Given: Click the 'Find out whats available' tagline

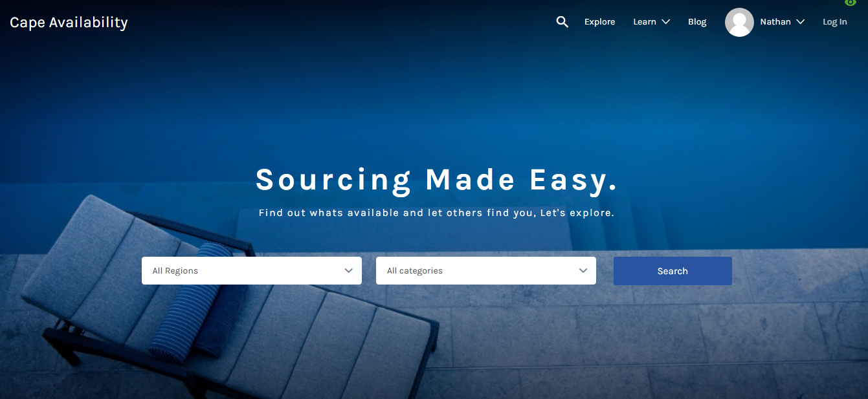Looking at the screenshot, I should [x=436, y=213].
